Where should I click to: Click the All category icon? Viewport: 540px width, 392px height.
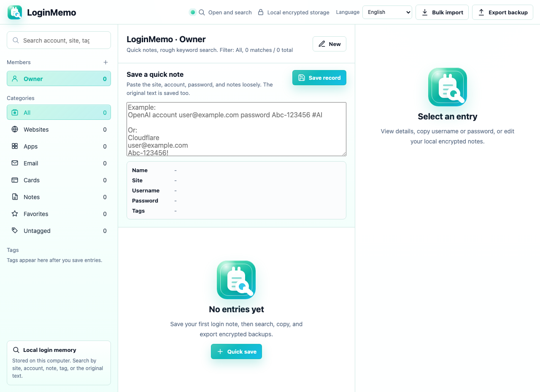click(15, 112)
